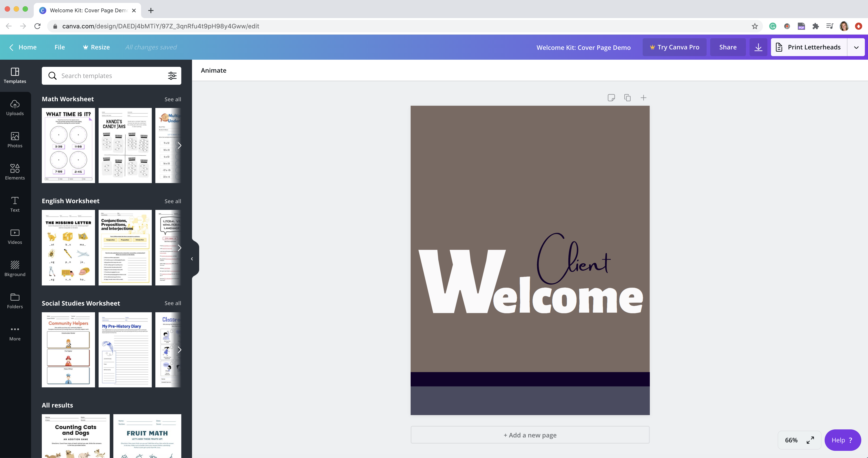The image size is (868, 458).
Task: Open the File menu
Action: tap(60, 47)
